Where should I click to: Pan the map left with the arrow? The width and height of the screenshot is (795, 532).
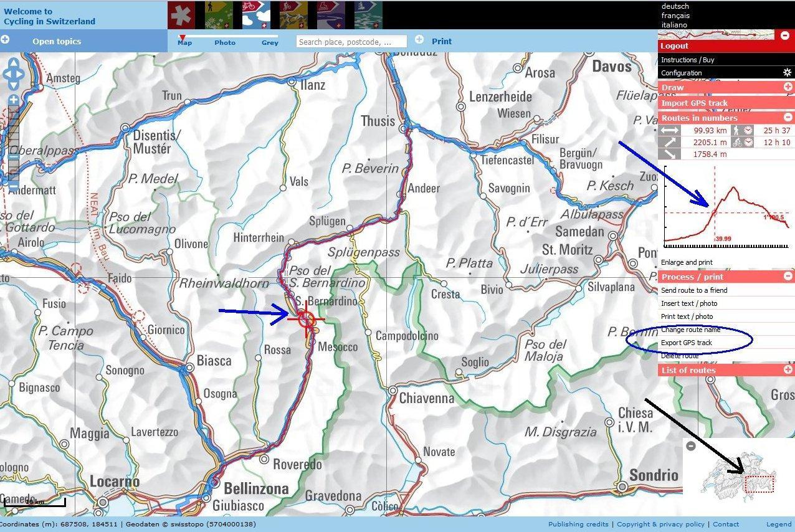click(6, 75)
